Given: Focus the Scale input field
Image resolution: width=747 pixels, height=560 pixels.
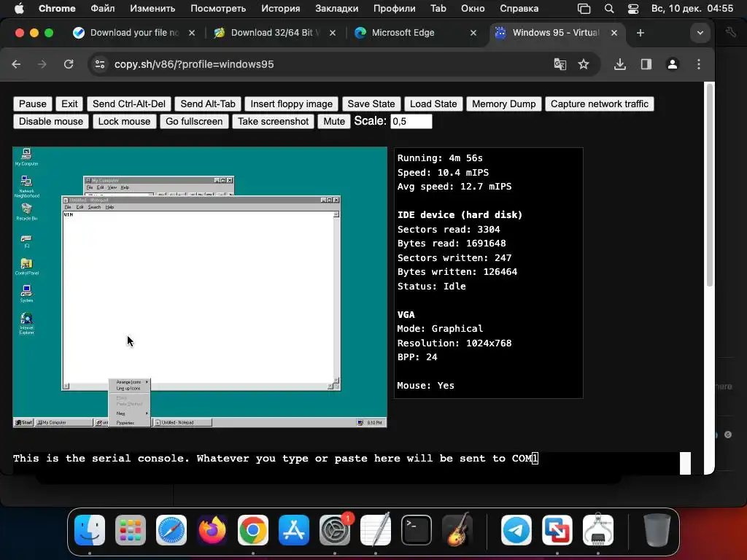Looking at the screenshot, I should (x=411, y=122).
